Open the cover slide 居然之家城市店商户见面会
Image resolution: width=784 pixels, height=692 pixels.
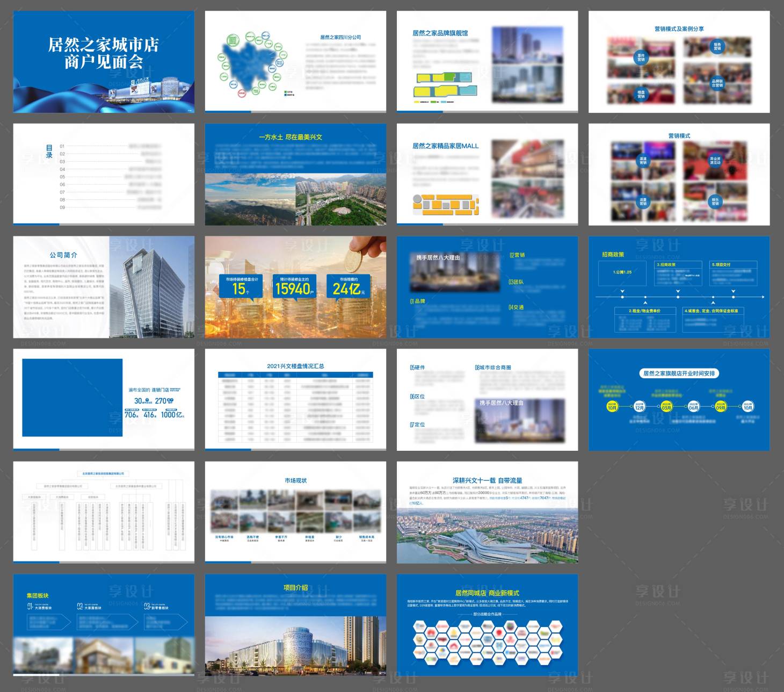tap(104, 62)
